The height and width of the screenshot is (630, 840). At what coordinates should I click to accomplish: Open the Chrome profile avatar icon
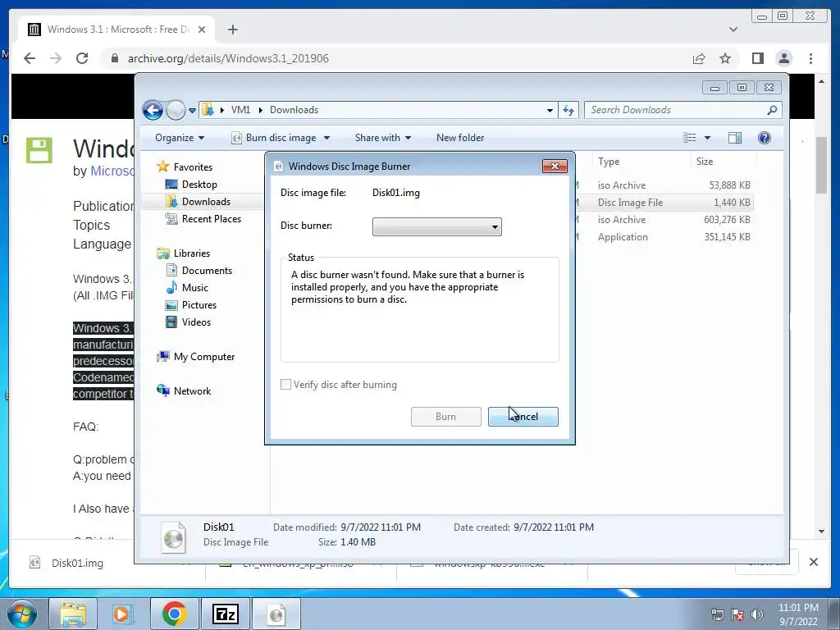click(x=783, y=58)
